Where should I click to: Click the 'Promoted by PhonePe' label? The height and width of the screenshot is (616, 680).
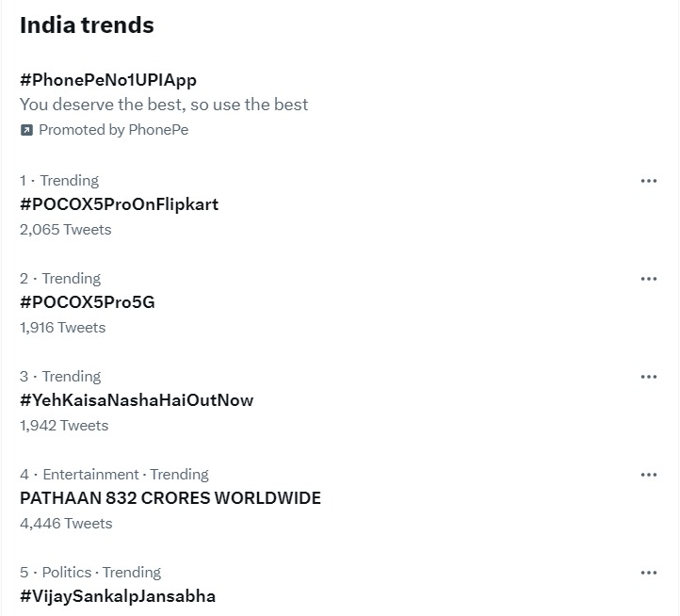(x=114, y=130)
